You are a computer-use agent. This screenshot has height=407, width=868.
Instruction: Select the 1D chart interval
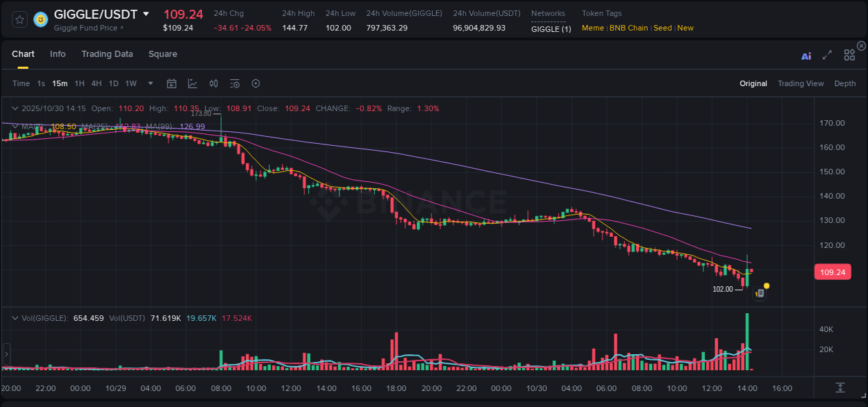(113, 83)
